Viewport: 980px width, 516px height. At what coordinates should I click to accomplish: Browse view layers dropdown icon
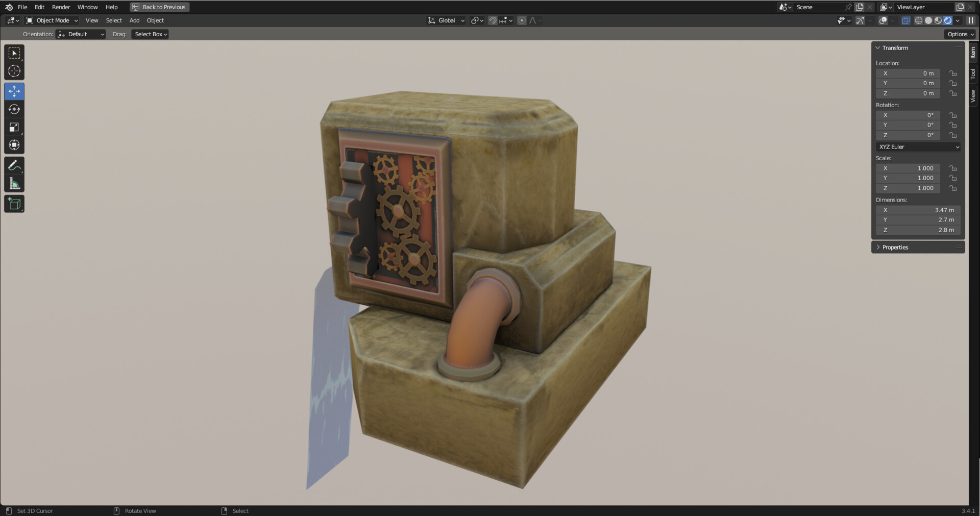886,7
